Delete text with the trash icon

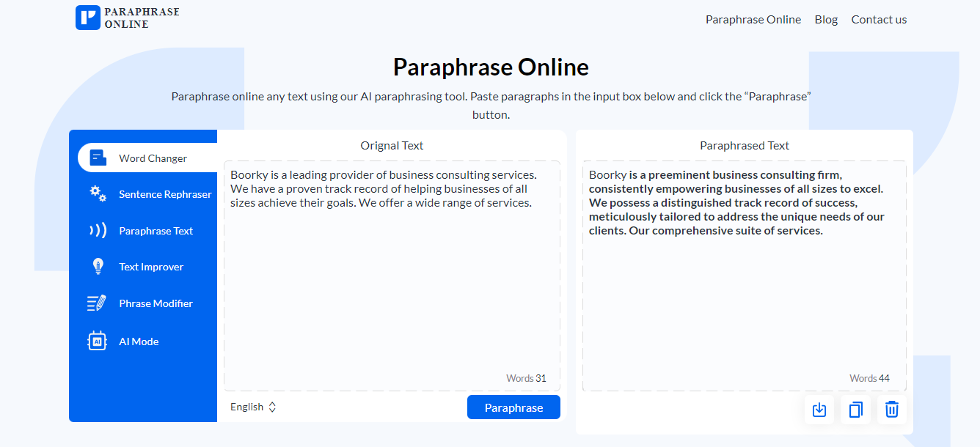click(x=892, y=410)
